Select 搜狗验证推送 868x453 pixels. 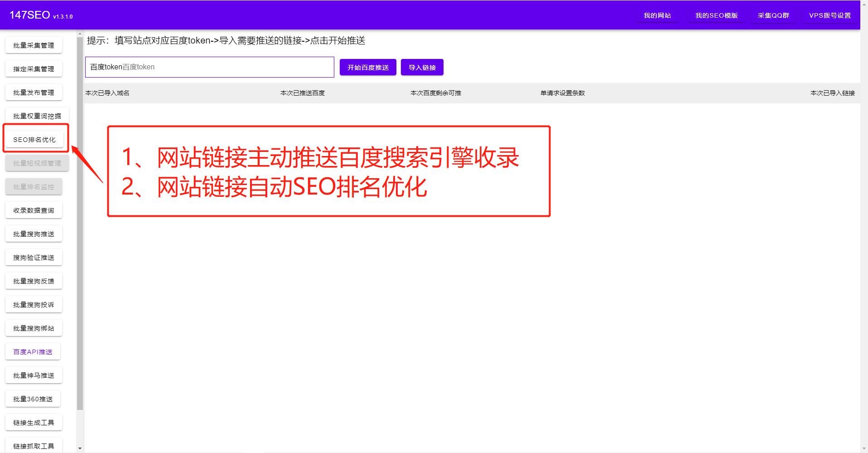(x=34, y=257)
